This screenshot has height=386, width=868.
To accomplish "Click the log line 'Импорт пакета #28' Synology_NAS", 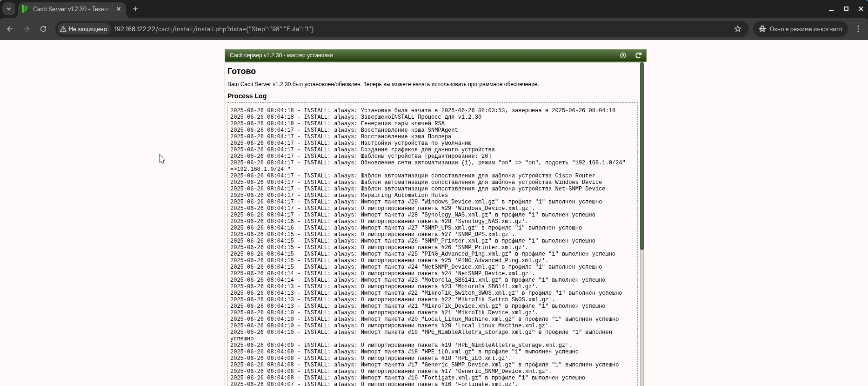I will (413, 215).
